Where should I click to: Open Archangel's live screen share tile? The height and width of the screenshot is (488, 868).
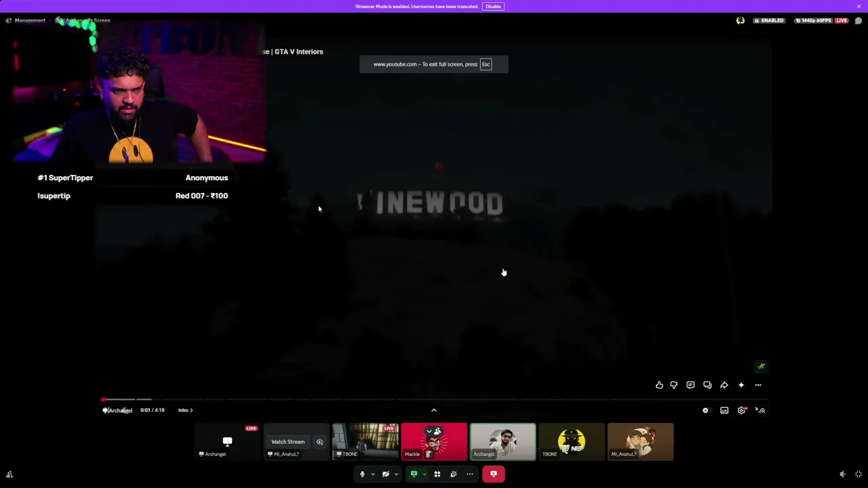227,442
